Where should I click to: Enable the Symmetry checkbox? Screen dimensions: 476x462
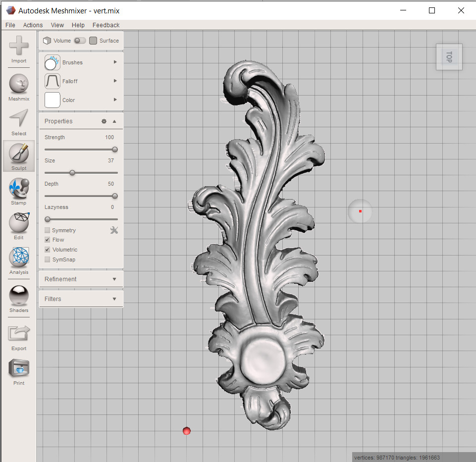tap(48, 230)
